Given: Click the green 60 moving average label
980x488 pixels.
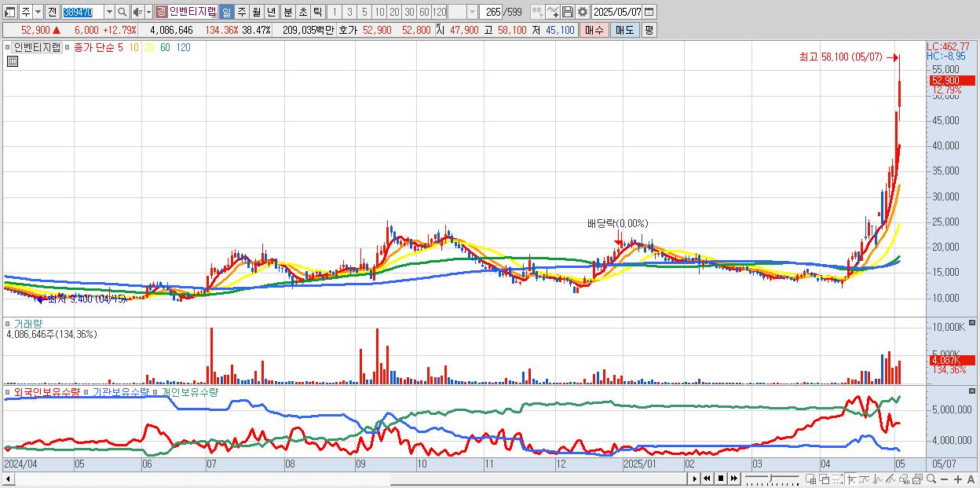Looking at the screenshot, I should [165, 47].
